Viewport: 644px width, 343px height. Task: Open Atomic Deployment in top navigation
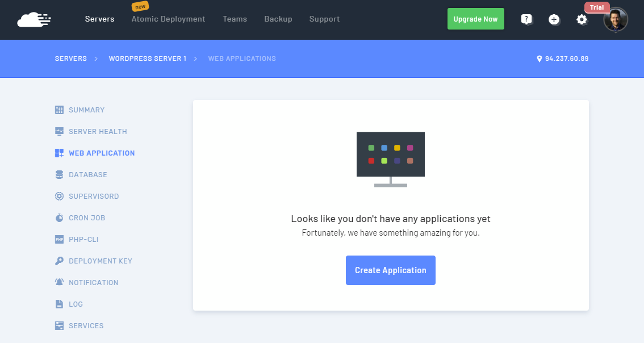click(x=168, y=19)
